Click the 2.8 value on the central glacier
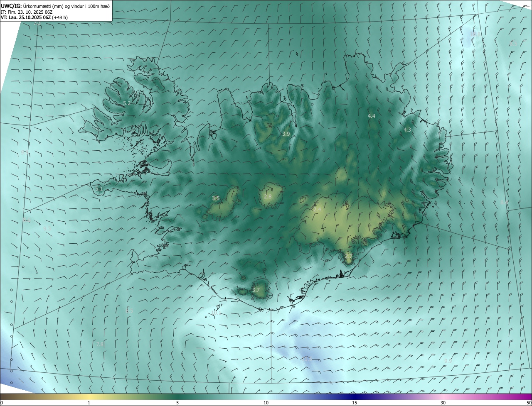The image size is (532, 406). click(268, 196)
